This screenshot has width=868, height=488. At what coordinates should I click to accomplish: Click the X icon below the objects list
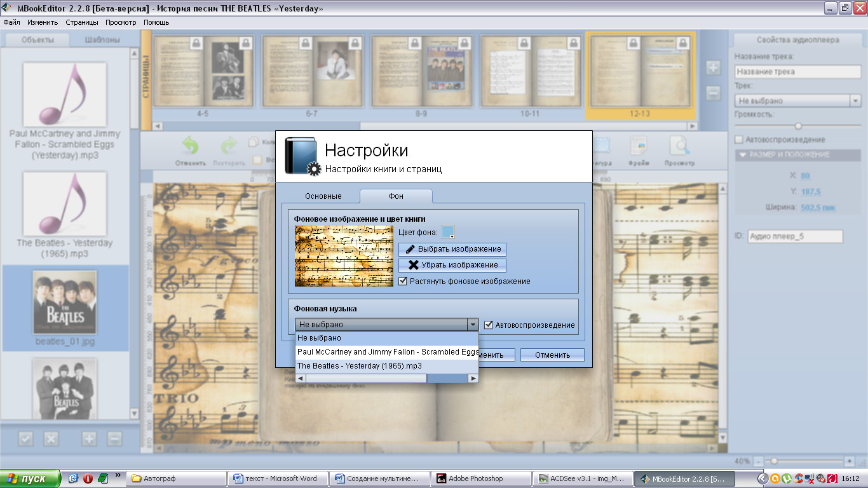51,438
